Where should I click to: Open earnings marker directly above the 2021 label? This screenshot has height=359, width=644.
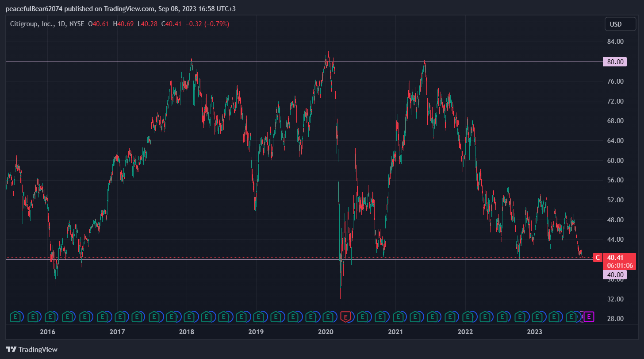point(398,317)
